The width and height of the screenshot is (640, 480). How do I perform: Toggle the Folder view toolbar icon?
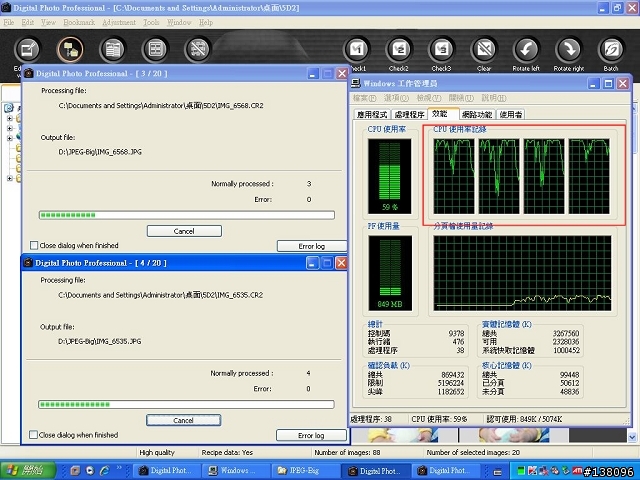pos(70,50)
